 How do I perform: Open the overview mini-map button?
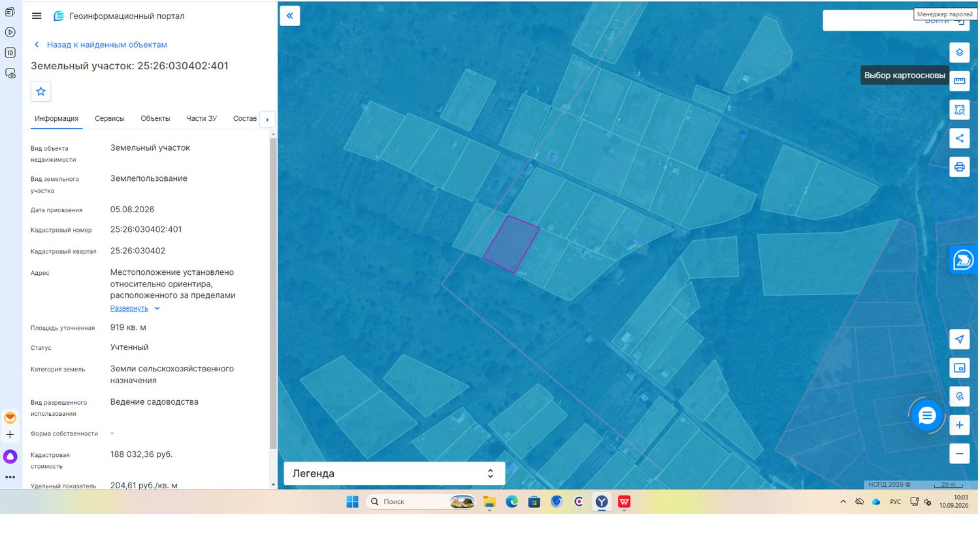coord(959,368)
